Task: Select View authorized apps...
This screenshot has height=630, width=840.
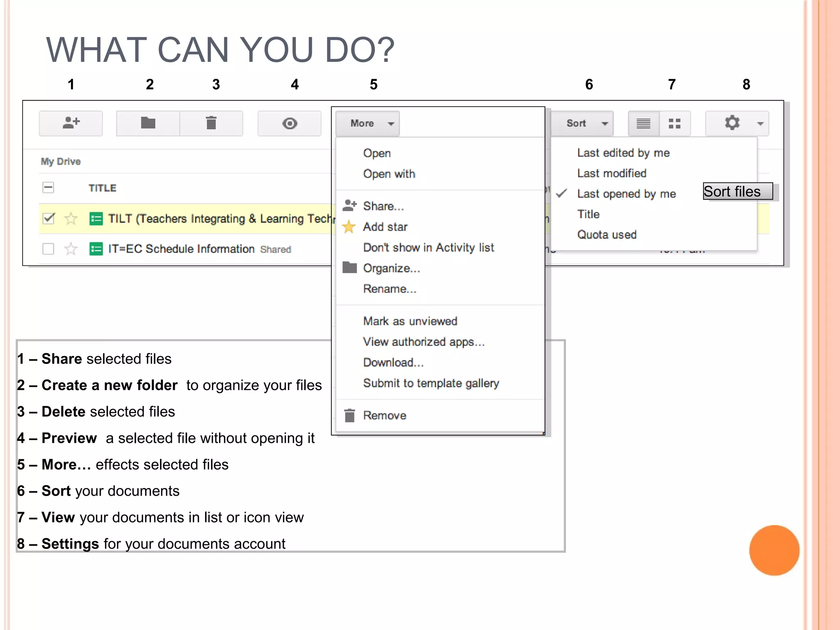Action: [x=424, y=342]
